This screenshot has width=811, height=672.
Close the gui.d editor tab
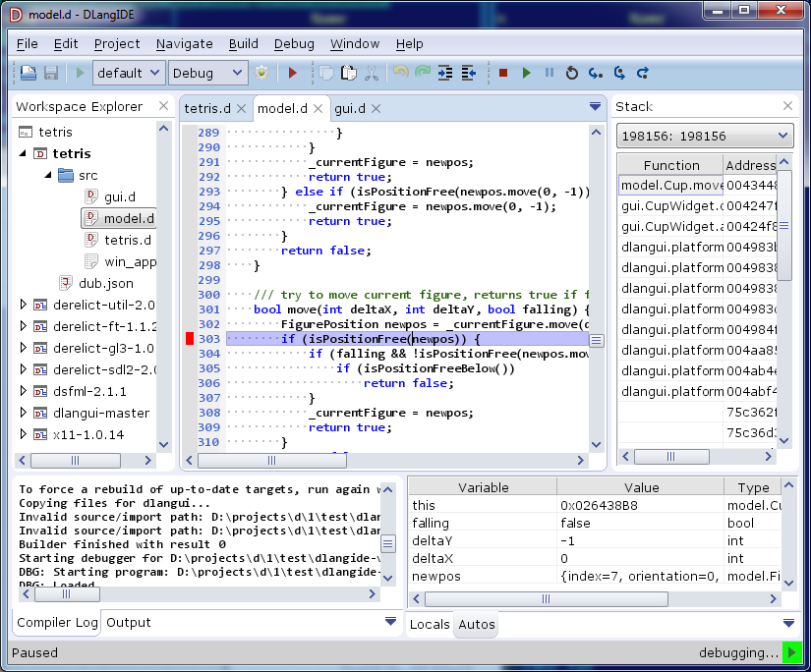click(x=376, y=109)
